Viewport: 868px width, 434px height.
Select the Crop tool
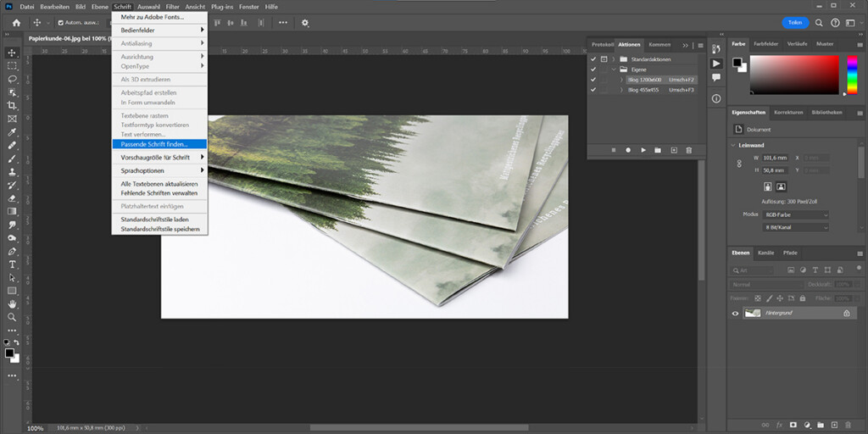(x=12, y=105)
